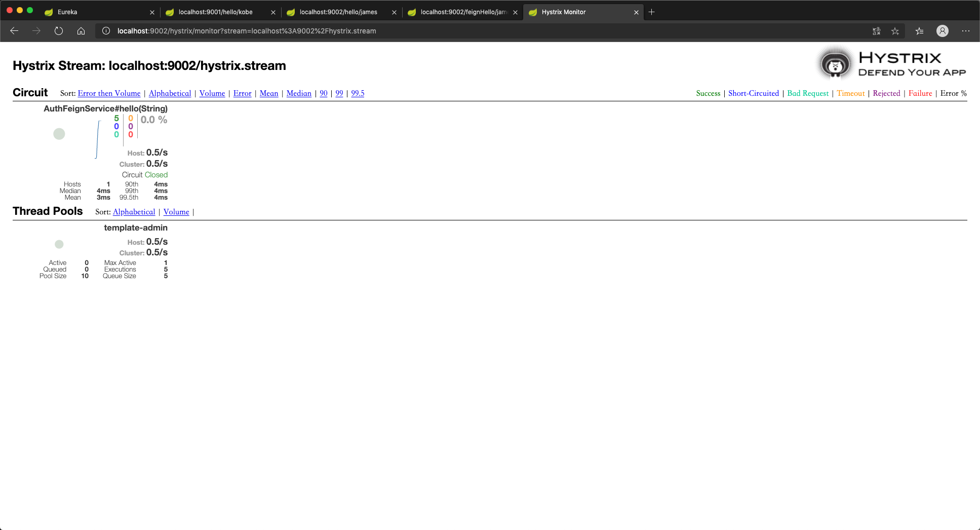The image size is (980, 530).
Task: Open a new browser tab
Action: click(x=652, y=12)
